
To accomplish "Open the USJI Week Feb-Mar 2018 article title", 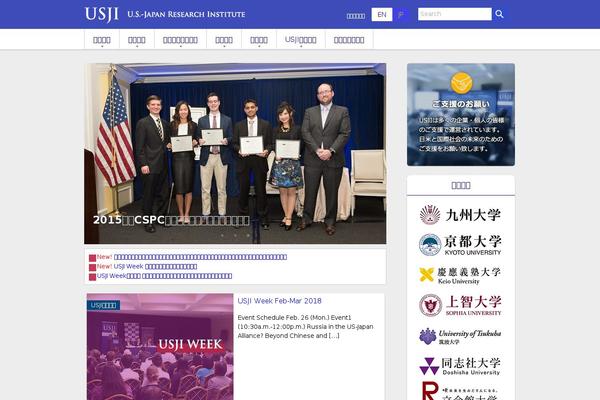I will pyautogui.click(x=279, y=301).
